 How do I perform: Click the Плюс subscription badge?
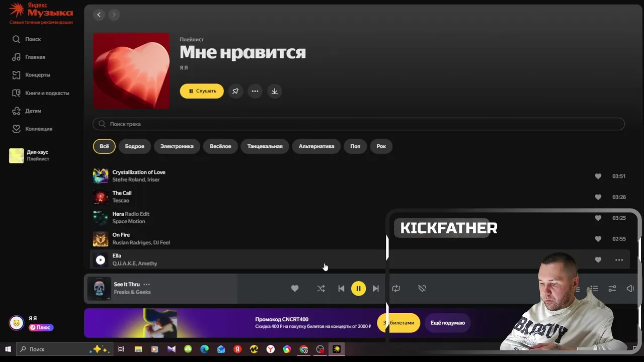pyautogui.click(x=41, y=327)
